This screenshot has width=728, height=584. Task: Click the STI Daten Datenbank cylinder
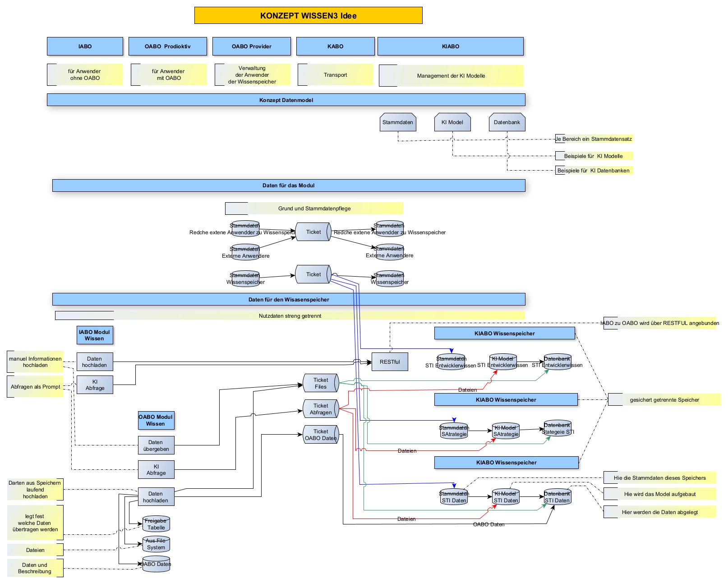pos(558,497)
